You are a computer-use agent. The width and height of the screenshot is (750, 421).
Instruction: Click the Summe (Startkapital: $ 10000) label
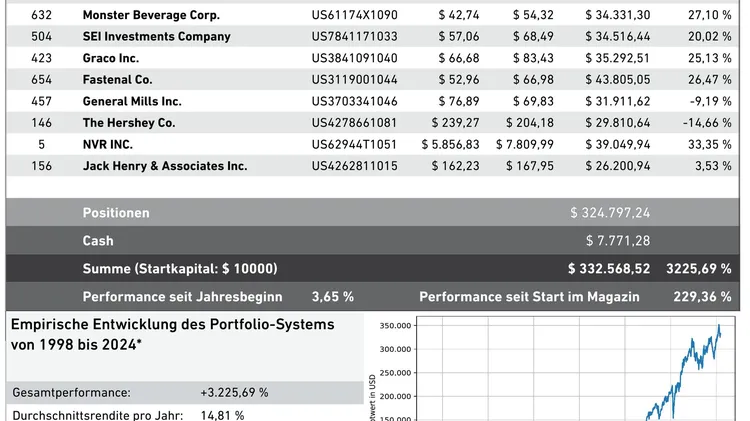click(x=180, y=269)
